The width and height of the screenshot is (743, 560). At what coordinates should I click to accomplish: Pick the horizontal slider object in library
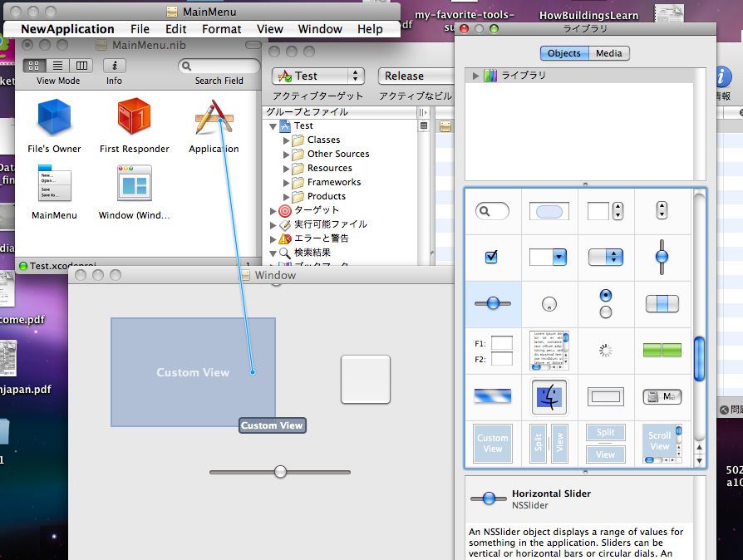point(493,303)
